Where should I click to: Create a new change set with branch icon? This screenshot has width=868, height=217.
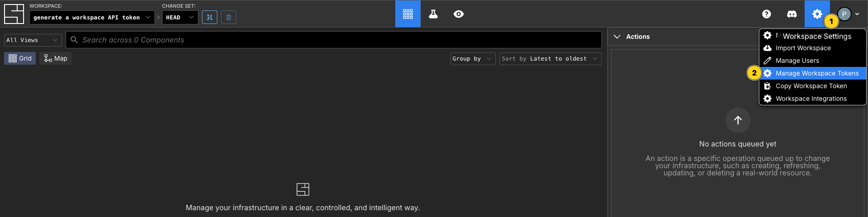point(210,17)
